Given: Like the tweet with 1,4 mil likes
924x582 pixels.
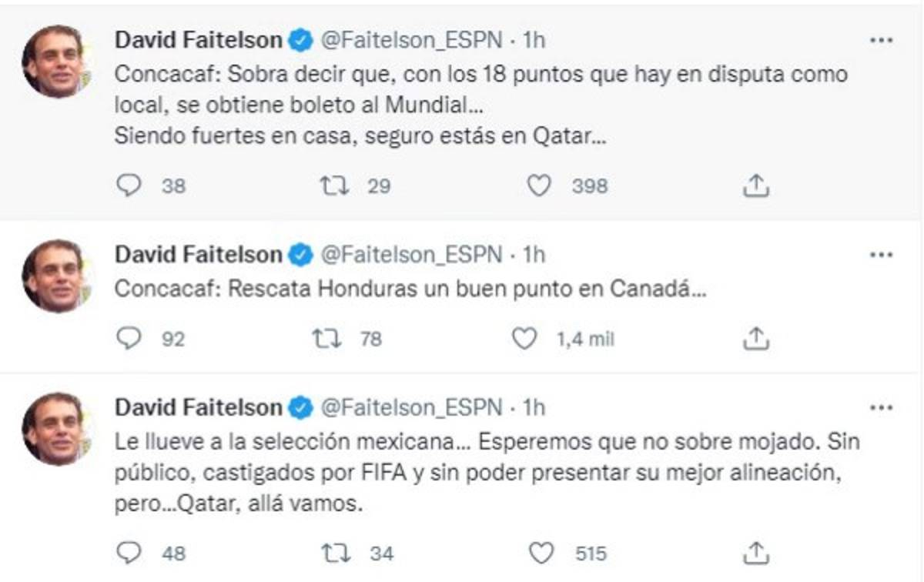Looking at the screenshot, I should (x=524, y=338).
